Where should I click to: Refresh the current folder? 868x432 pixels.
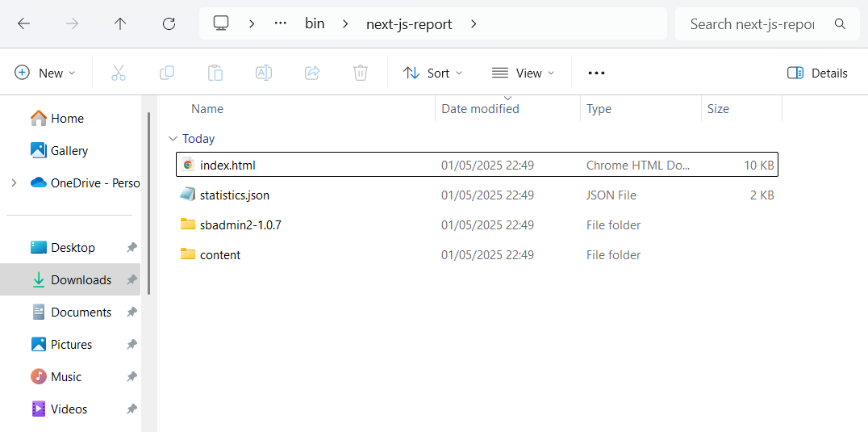pos(169,23)
